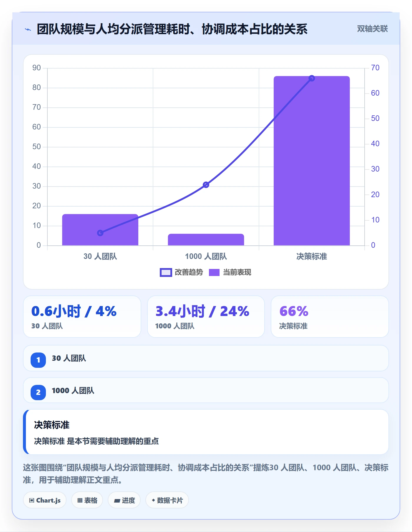Click the line point atop 决策标准 bar
This screenshot has width=412, height=532.
click(x=312, y=78)
